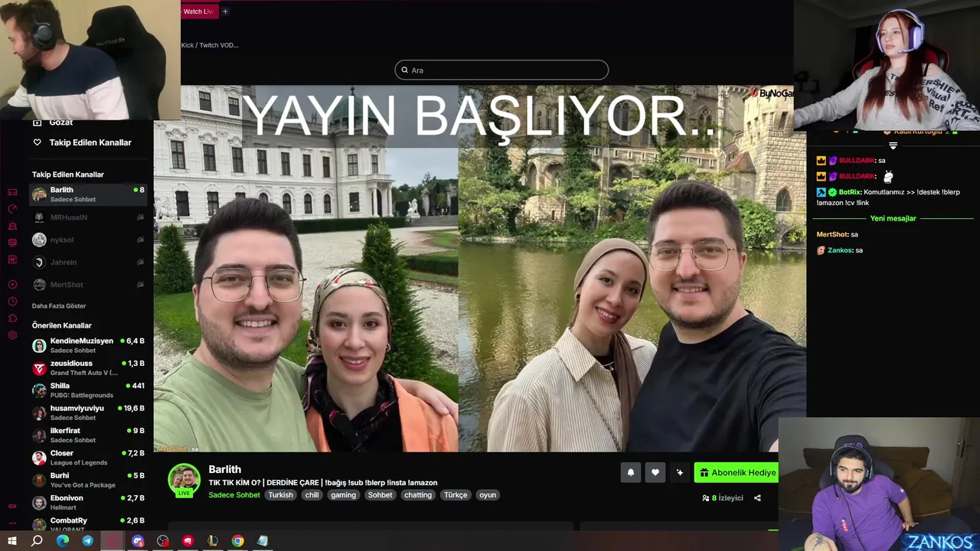Click the Barlith channel name heading
Viewport: 980px width, 551px height.
click(225, 469)
